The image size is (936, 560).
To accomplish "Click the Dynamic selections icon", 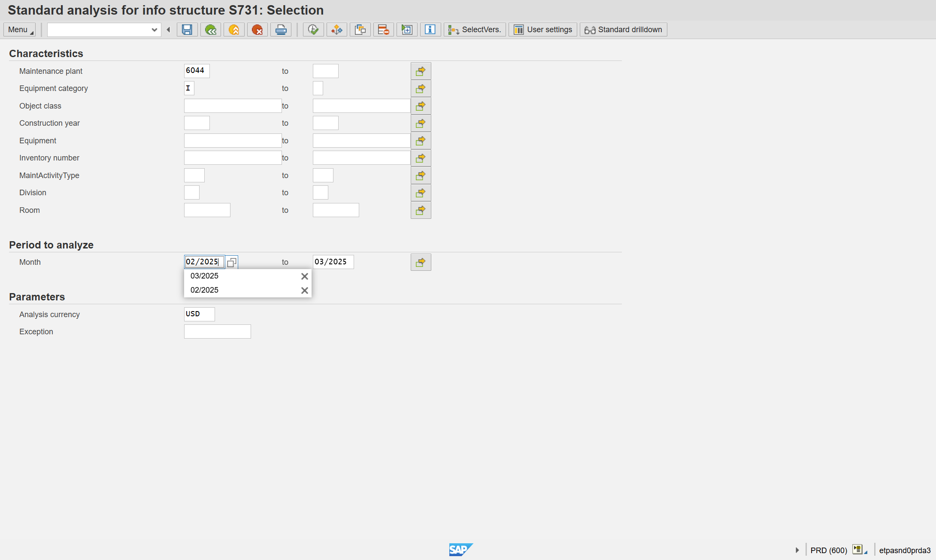I will coord(337,30).
